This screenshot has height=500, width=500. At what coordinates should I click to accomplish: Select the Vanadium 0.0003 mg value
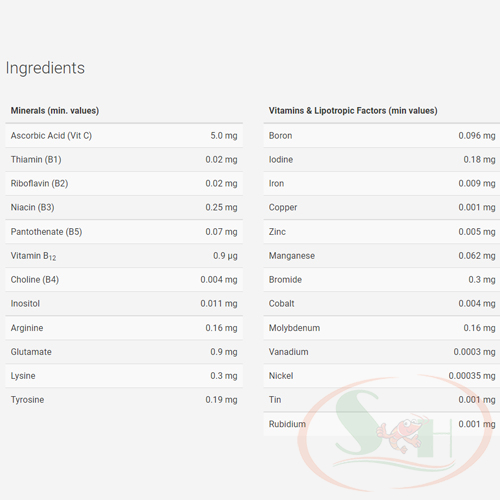474,352
